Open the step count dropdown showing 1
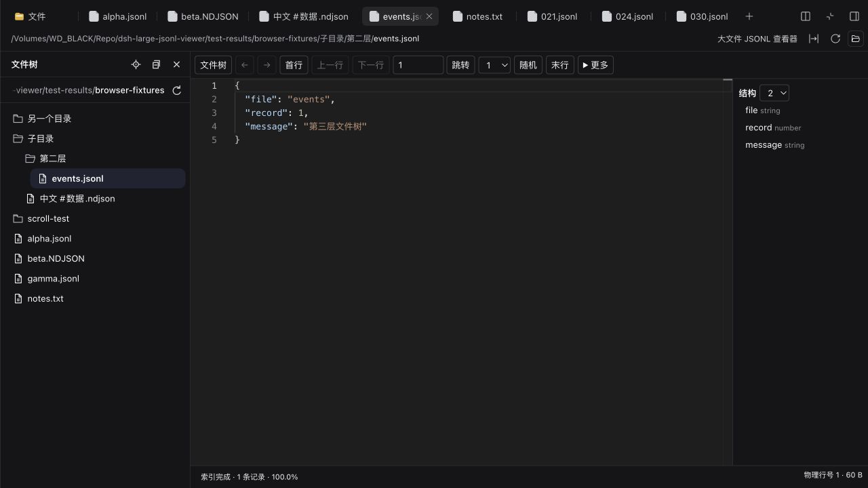 (494, 65)
